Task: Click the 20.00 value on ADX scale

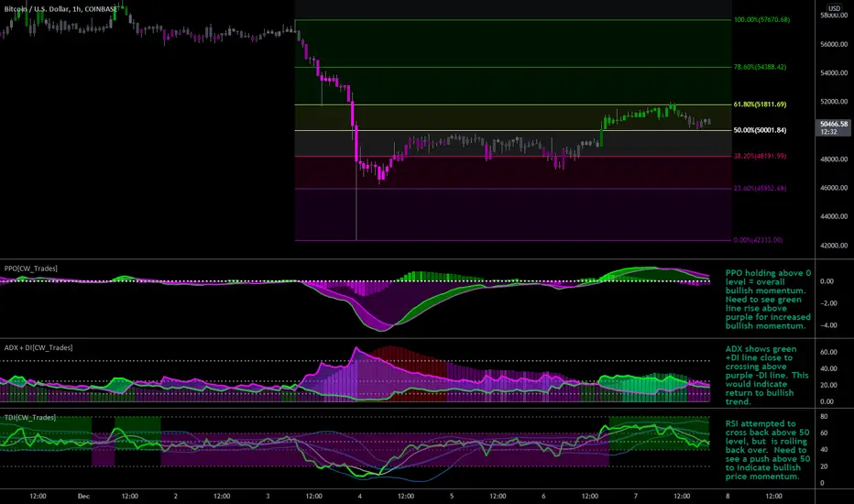Action: click(x=827, y=385)
